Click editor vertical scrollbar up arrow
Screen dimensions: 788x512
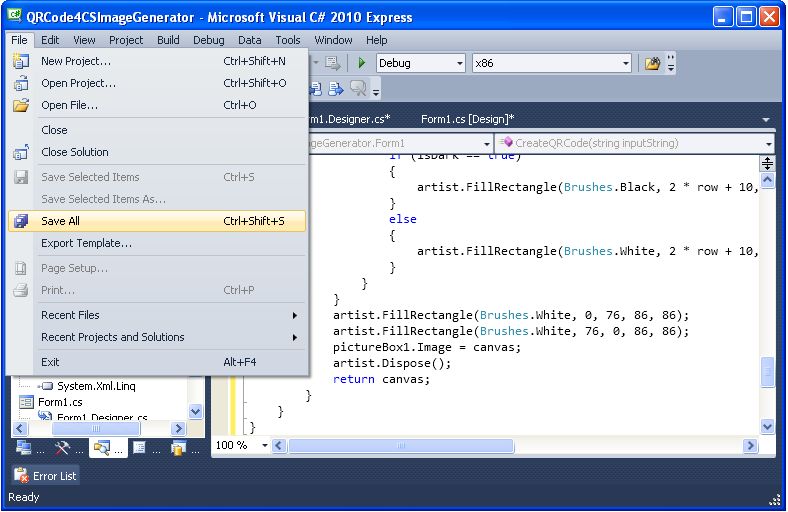pos(767,179)
